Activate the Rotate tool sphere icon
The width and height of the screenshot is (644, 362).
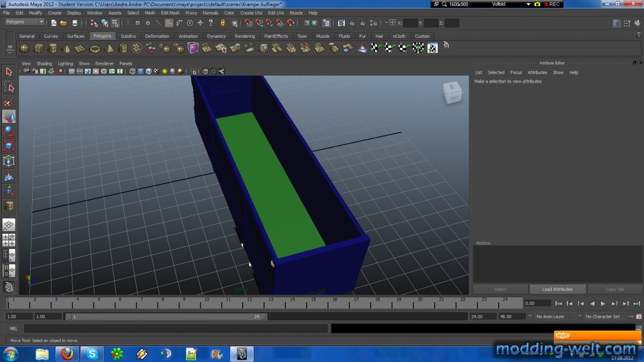[x=8, y=131]
